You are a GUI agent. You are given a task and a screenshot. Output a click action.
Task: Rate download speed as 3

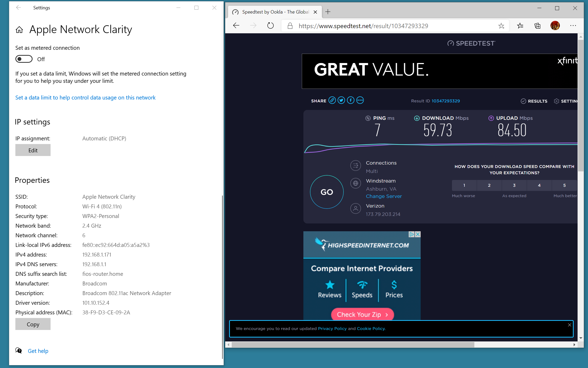(514, 185)
